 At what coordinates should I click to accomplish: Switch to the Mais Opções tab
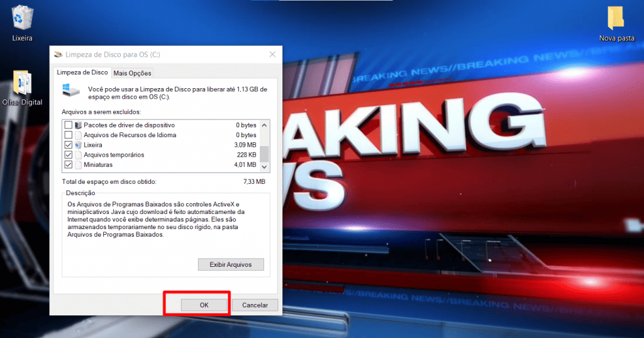(x=132, y=73)
